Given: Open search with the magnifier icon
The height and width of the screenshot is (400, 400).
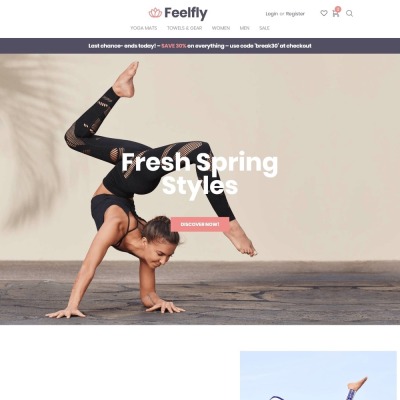Looking at the screenshot, I should 349,13.
